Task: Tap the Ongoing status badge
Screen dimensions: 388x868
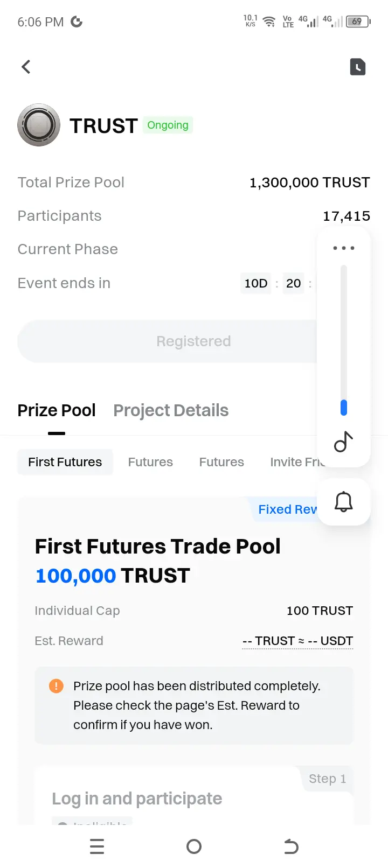Action: [168, 125]
